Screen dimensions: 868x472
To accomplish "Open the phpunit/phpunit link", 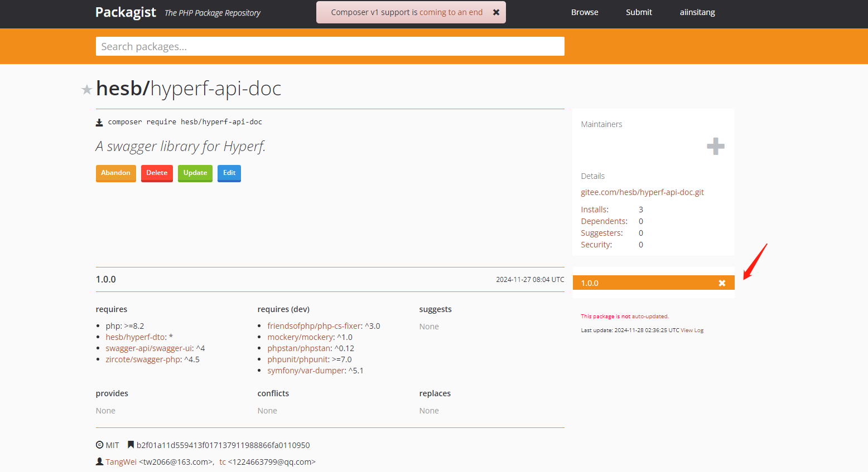I will coord(298,359).
